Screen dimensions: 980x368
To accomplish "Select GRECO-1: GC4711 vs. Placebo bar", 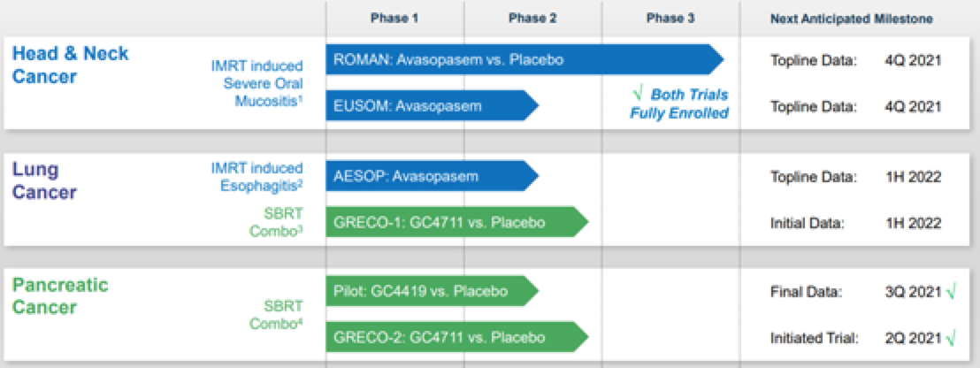I will coord(457,222).
